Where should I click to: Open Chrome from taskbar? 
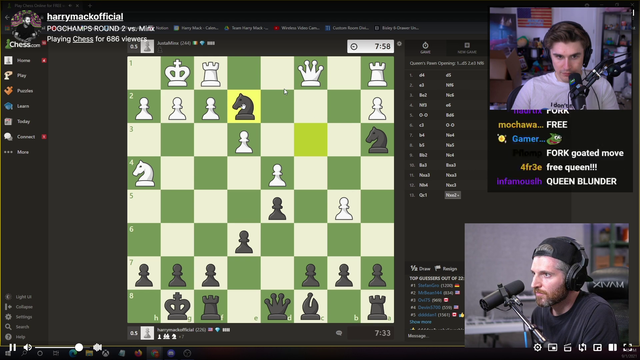point(155,353)
